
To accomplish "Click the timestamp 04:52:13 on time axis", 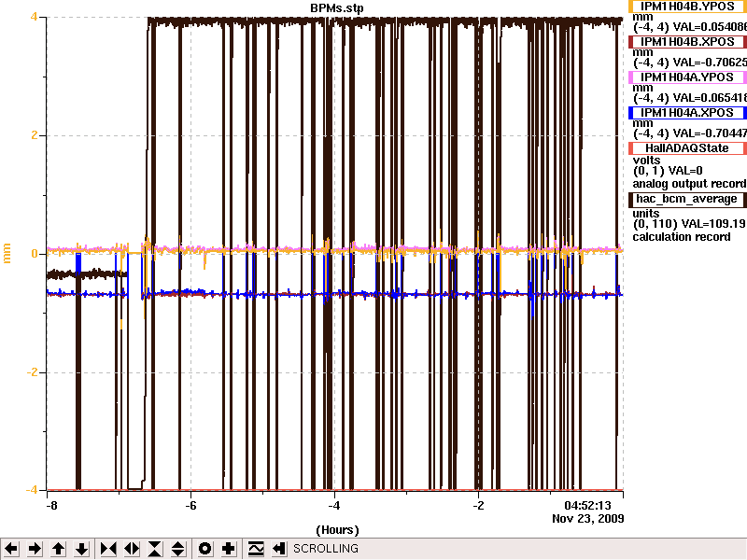I will (x=587, y=505).
